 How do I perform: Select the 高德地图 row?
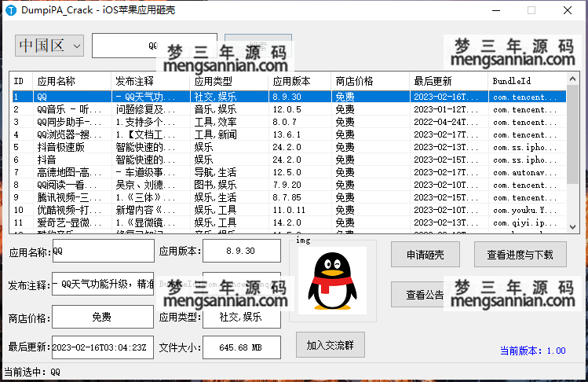(289, 172)
